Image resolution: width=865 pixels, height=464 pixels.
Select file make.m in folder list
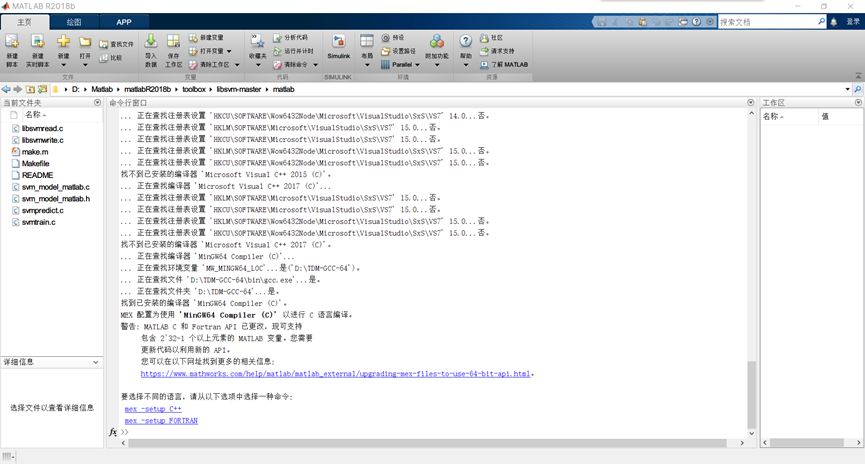click(35, 152)
